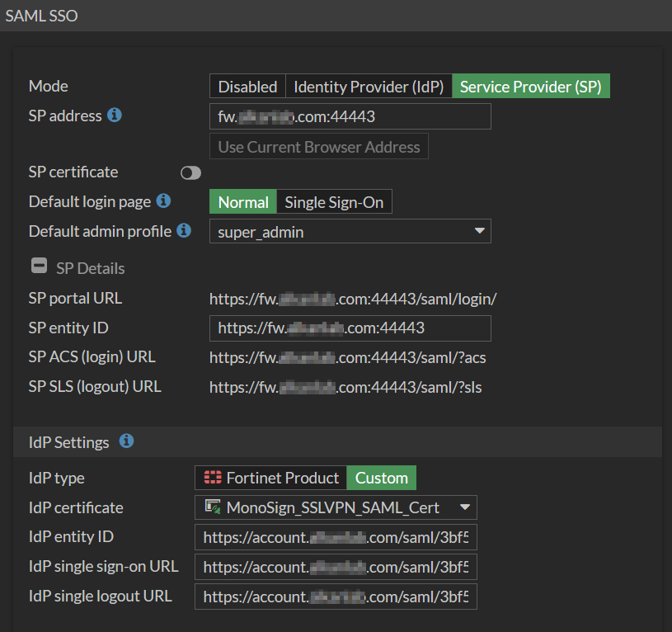Select Service Provider (SP) mode

coord(530,87)
